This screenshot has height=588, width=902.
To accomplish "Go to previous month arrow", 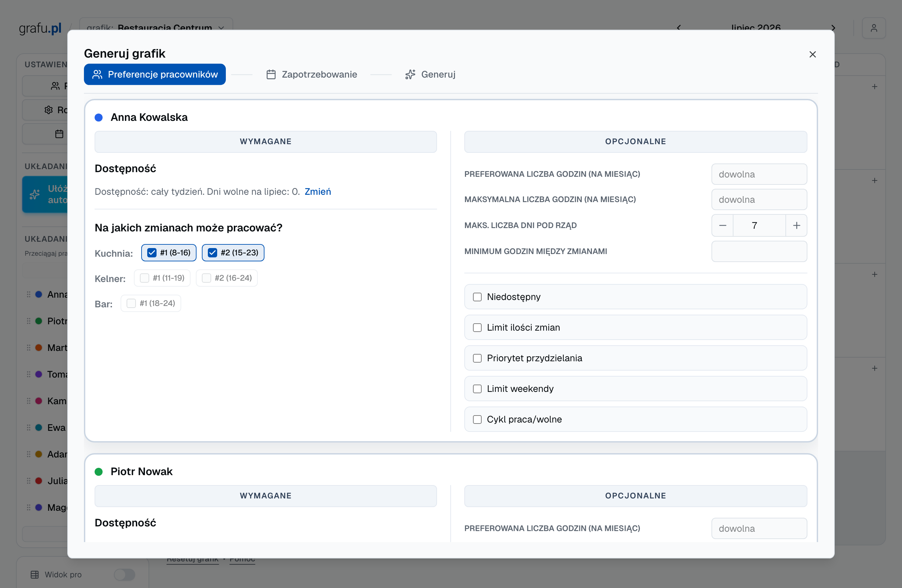I will tap(679, 27).
